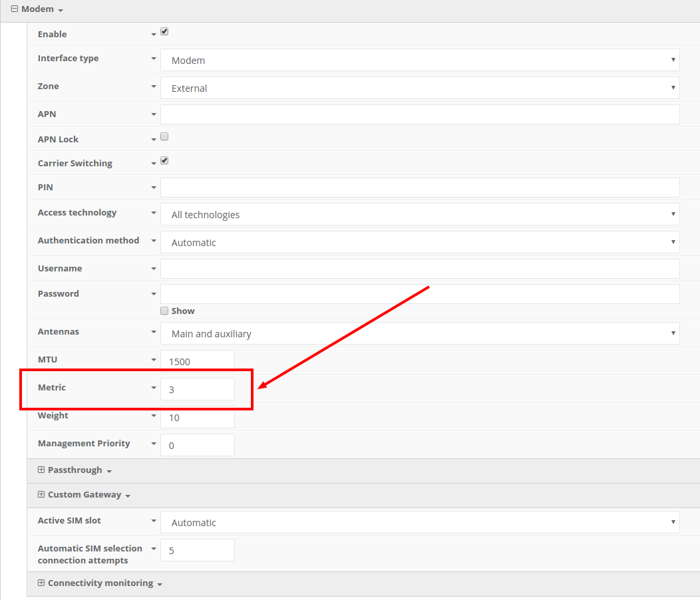Click the caret arrow next to APN label
Screen dimensions: 700x600
tap(154, 115)
